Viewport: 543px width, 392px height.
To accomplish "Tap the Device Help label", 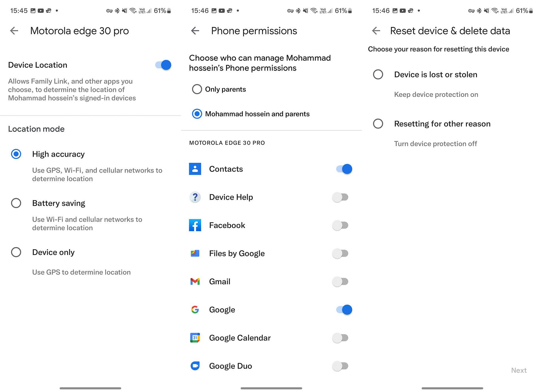I will (x=231, y=197).
